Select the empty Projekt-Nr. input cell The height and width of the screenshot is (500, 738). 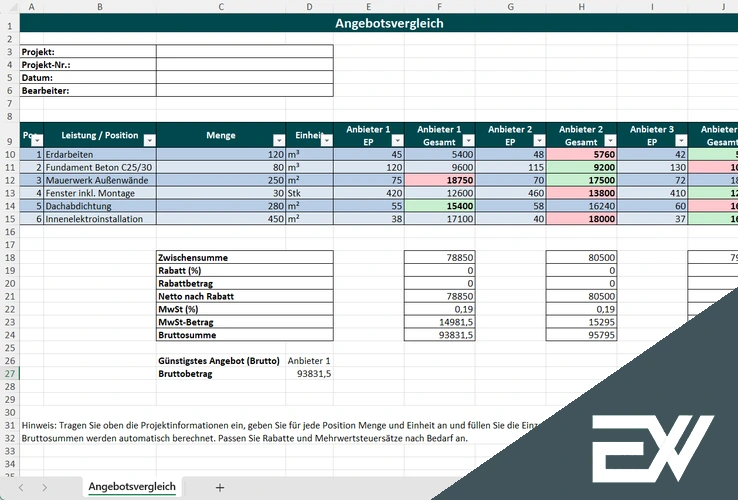(x=245, y=65)
